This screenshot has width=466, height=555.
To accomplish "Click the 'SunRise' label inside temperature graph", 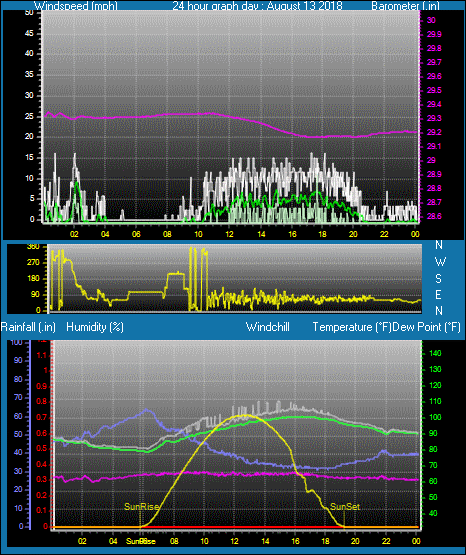I will coord(141,507).
